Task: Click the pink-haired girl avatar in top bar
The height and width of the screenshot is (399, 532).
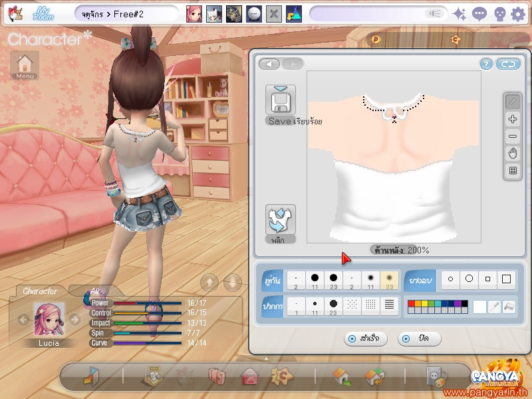Action: point(194,14)
